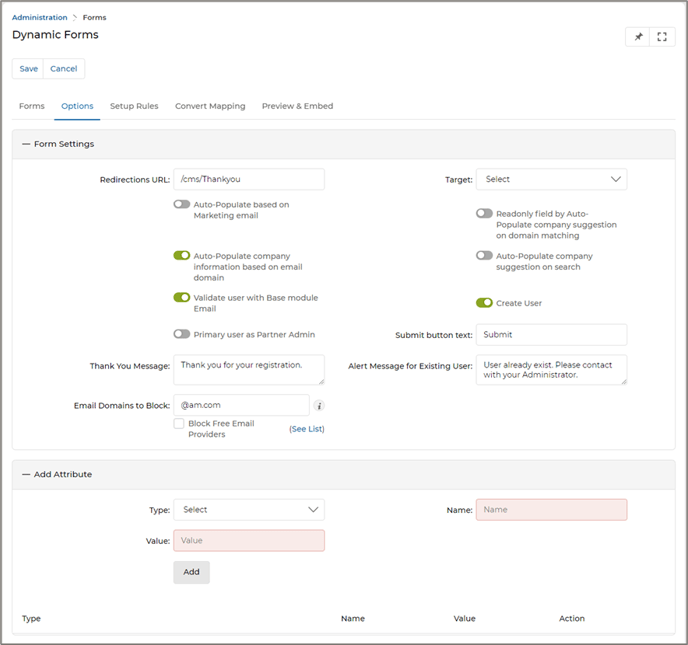Screen dimensions: 688x645
Task: Open the Target dropdown
Action: [551, 180]
